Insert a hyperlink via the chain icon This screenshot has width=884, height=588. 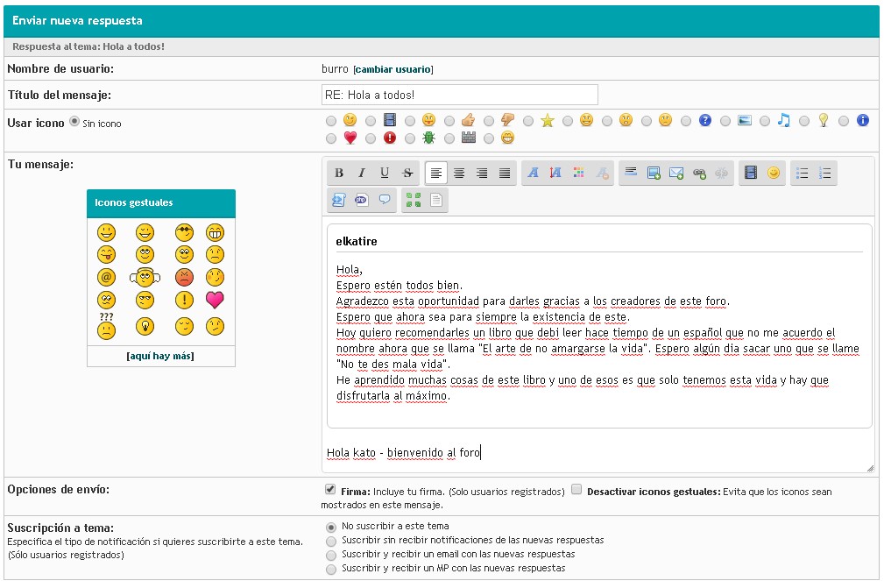699,174
